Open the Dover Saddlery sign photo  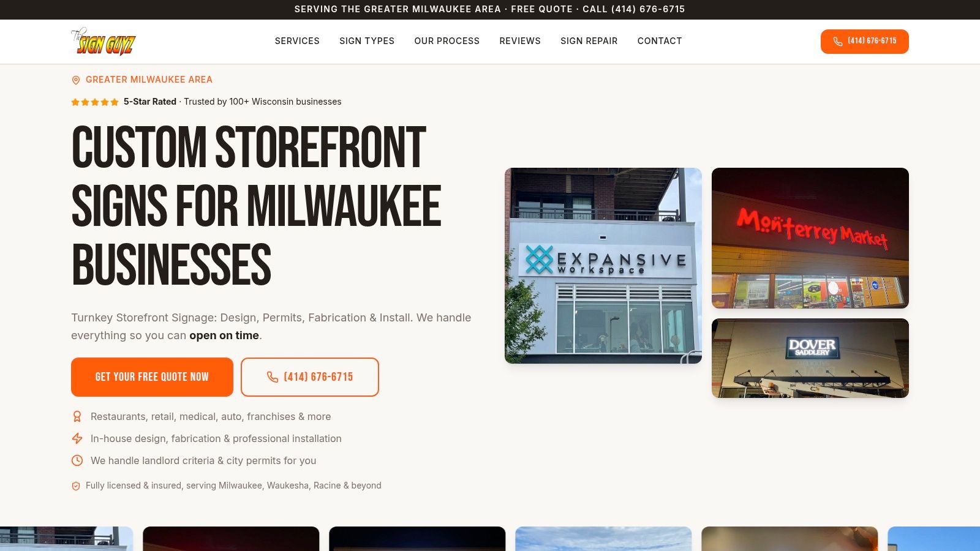coord(810,358)
